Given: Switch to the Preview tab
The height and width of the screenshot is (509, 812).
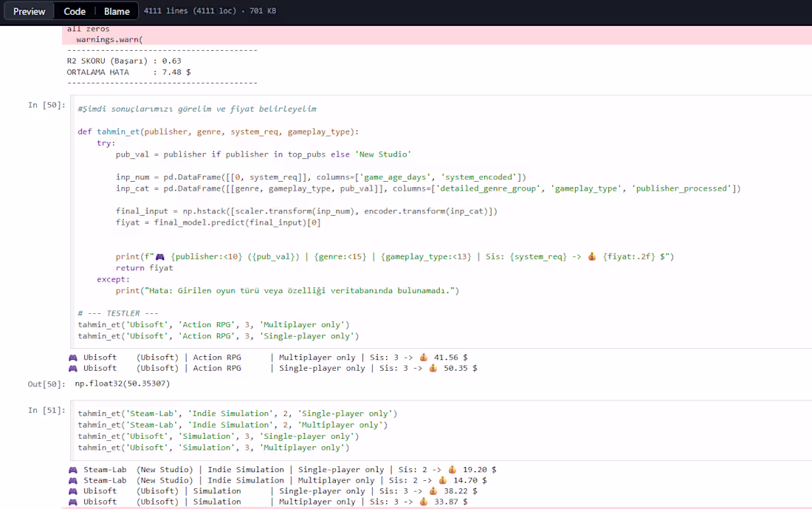Looking at the screenshot, I should pyautogui.click(x=29, y=11).
